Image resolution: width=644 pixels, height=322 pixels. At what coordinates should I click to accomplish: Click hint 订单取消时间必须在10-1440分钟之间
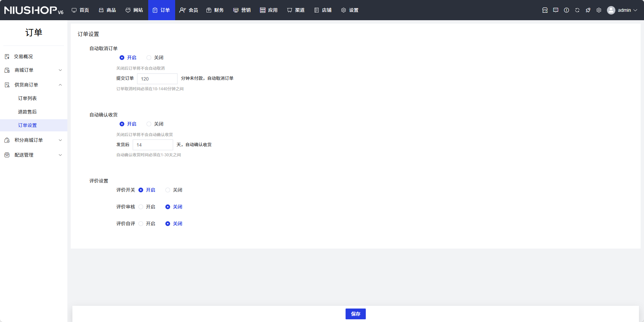(x=150, y=89)
